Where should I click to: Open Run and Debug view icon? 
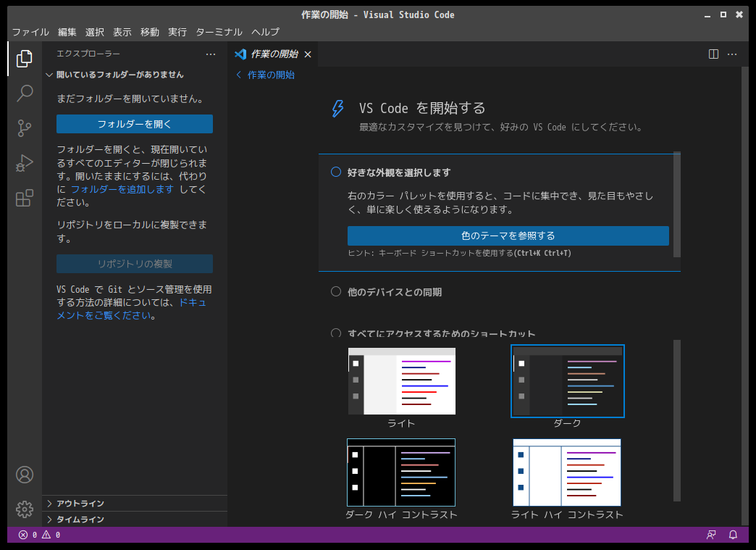[24, 163]
